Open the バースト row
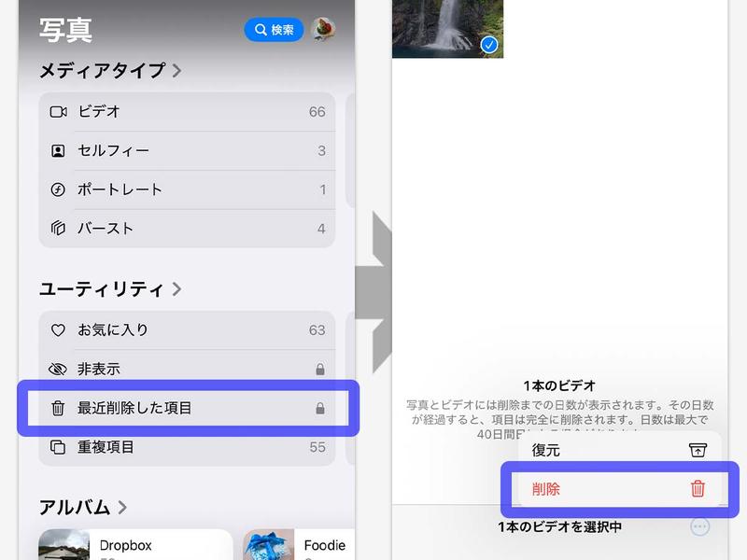This screenshot has height=560, width=747. [x=188, y=229]
